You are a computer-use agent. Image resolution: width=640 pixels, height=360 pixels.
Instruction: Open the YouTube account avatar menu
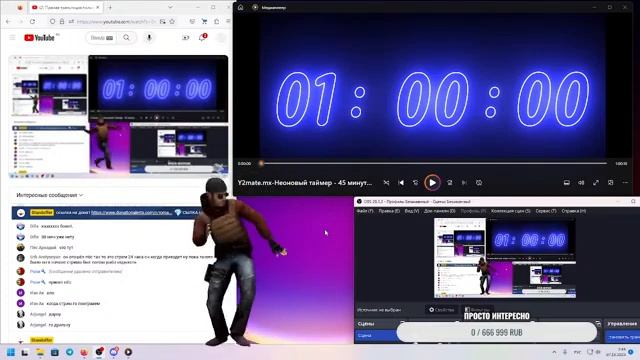tap(221, 38)
